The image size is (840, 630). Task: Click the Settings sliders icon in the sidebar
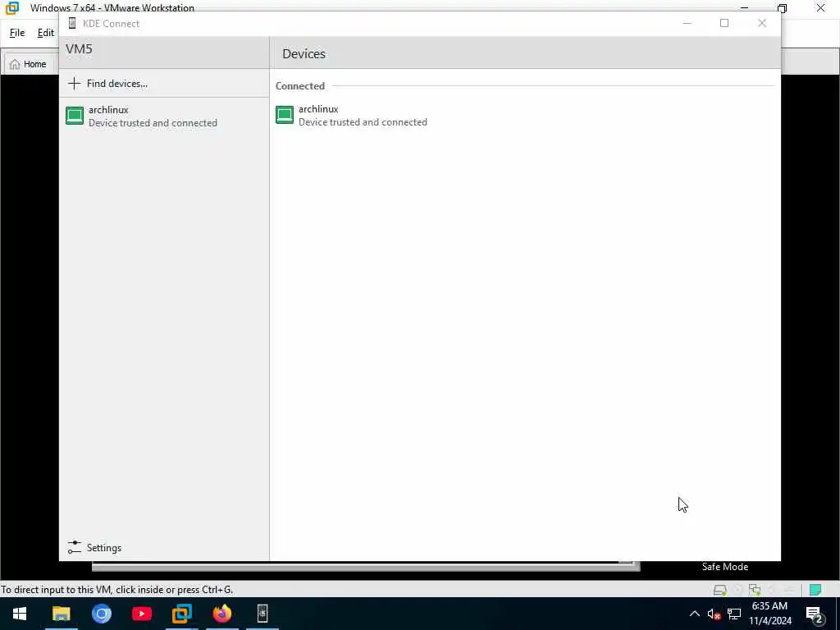(75, 547)
